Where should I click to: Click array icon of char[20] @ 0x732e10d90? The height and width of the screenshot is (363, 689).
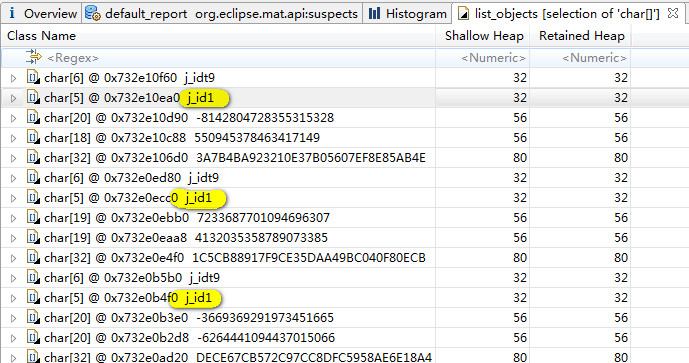[33, 117]
